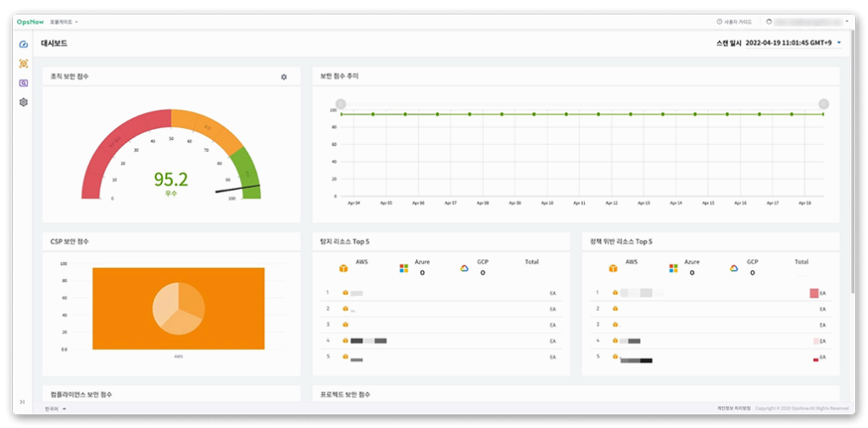
Task: Expand the 한국어 language selector
Action: coord(56,409)
